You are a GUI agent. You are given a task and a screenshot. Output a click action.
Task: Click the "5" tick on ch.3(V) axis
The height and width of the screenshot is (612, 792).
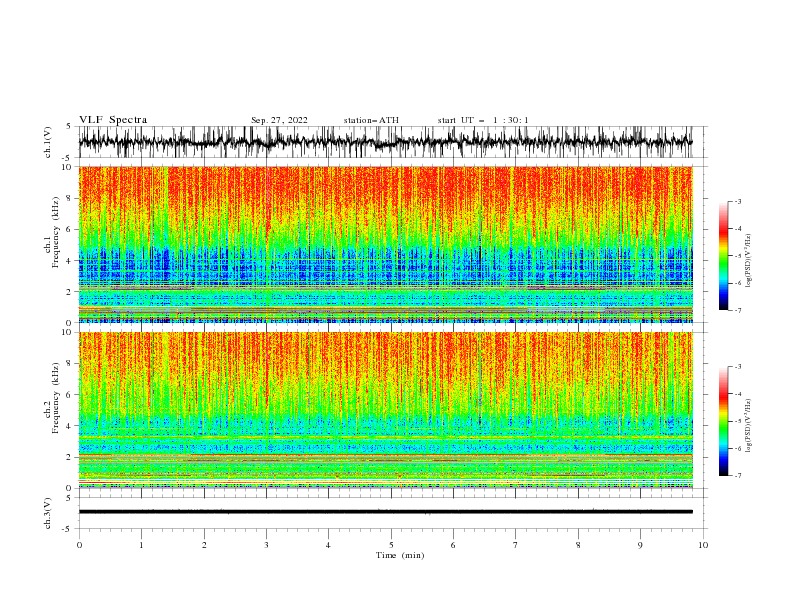(69, 498)
